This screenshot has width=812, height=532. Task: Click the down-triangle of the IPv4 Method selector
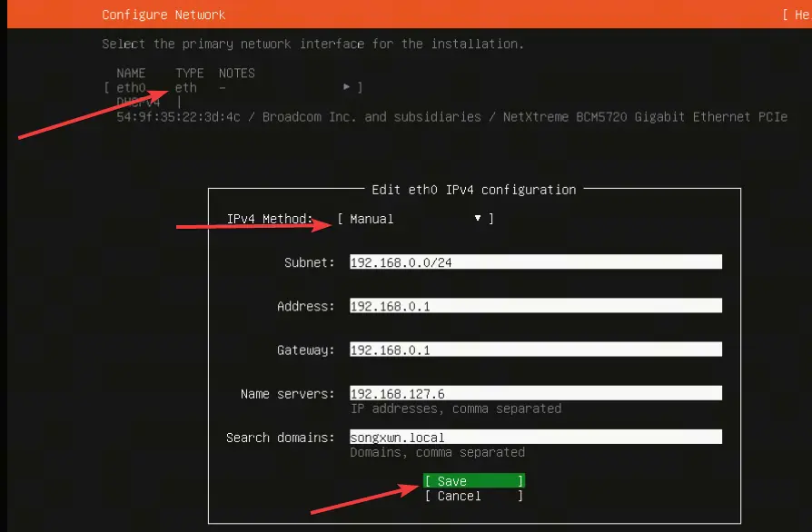478,219
